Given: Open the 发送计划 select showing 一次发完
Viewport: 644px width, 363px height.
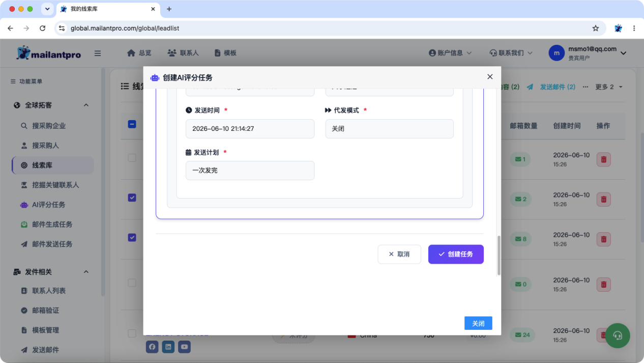Looking at the screenshot, I should (x=250, y=171).
